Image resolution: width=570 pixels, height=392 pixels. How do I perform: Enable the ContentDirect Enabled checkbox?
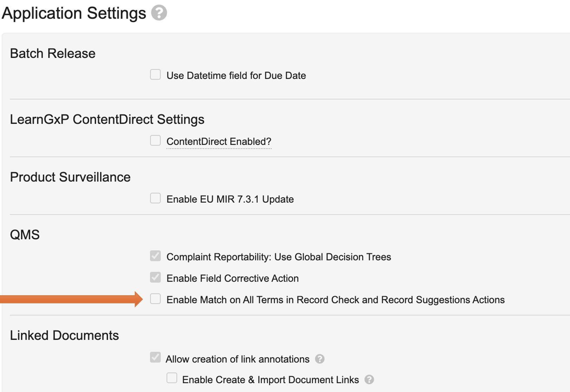[x=155, y=140]
